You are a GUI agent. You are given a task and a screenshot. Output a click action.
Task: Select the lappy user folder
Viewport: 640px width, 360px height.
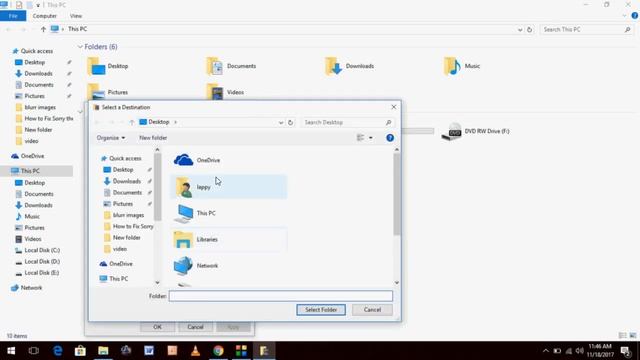point(229,187)
